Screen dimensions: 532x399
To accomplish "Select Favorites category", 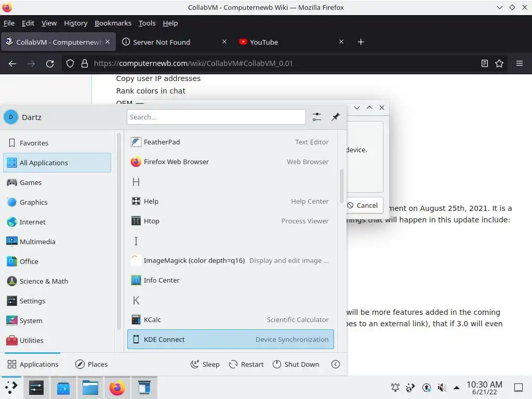I will coord(57,143).
